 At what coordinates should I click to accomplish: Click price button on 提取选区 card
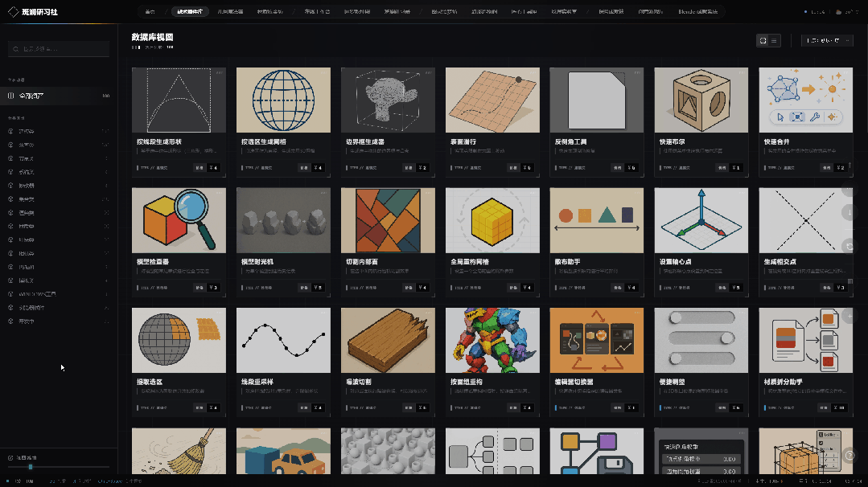213,407
